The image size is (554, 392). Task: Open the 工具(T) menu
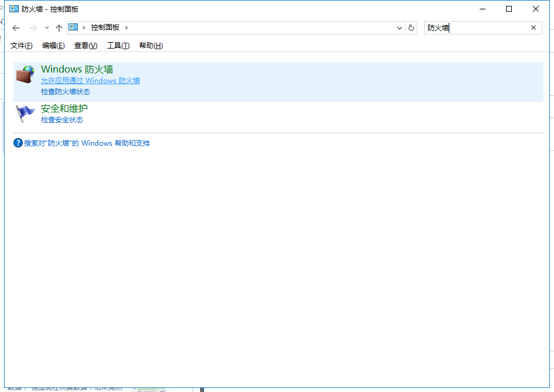click(118, 46)
